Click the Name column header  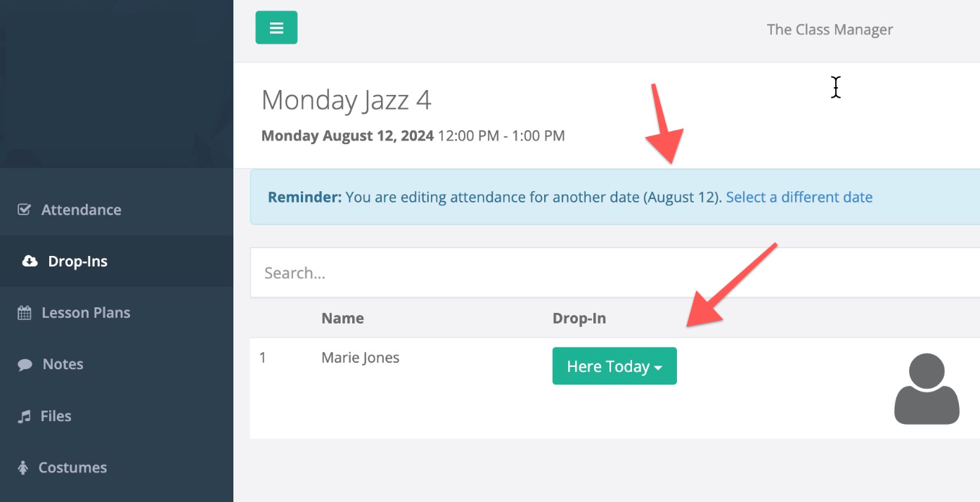[342, 318]
